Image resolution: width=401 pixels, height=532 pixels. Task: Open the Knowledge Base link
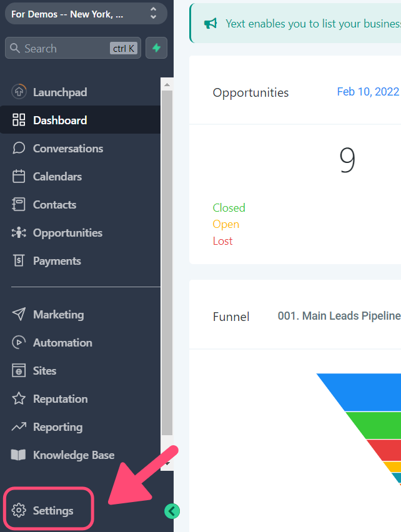click(x=80, y=455)
